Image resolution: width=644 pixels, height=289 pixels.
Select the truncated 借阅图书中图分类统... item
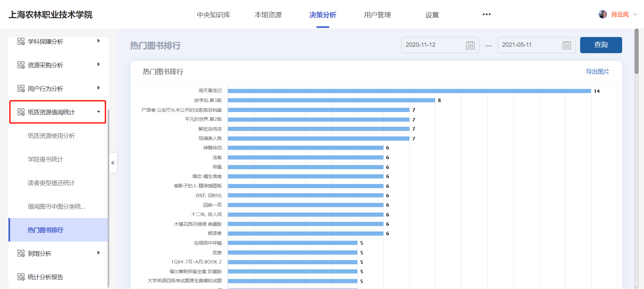coord(56,207)
